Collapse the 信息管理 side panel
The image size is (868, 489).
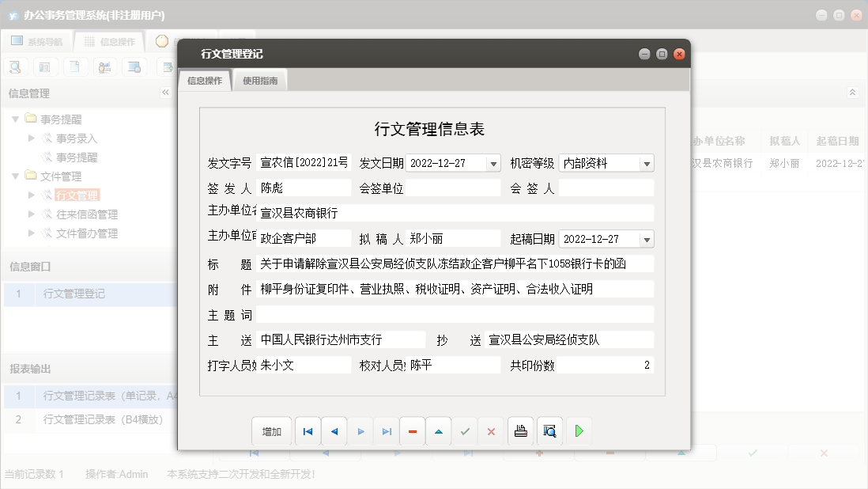pyautogui.click(x=166, y=93)
